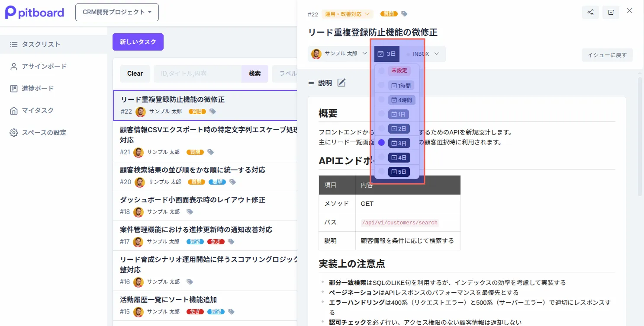Select 未設定 in the duration dropdown
The width and height of the screenshot is (644, 326).
point(399,70)
